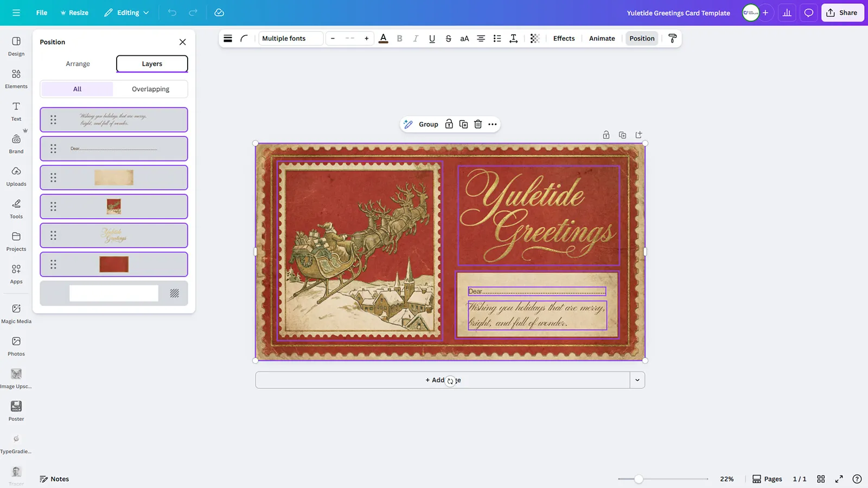Open the Multiple fonts selector

click(290, 38)
